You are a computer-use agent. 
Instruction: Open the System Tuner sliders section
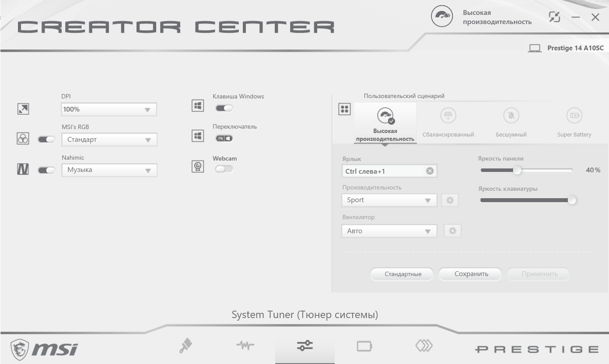click(305, 346)
